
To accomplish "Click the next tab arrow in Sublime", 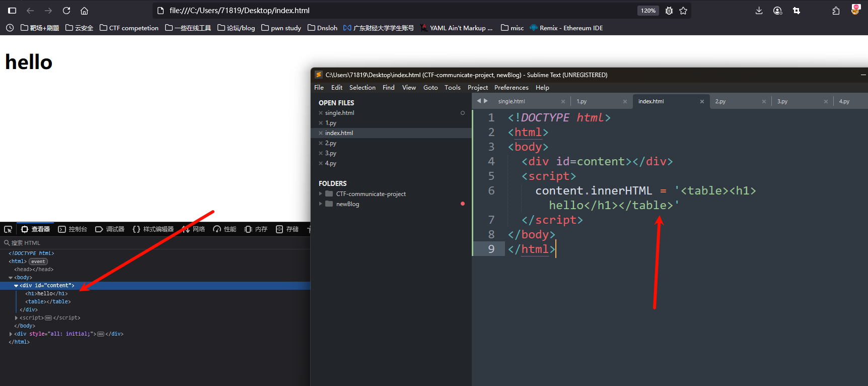I will pyautogui.click(x=486, y=101).
